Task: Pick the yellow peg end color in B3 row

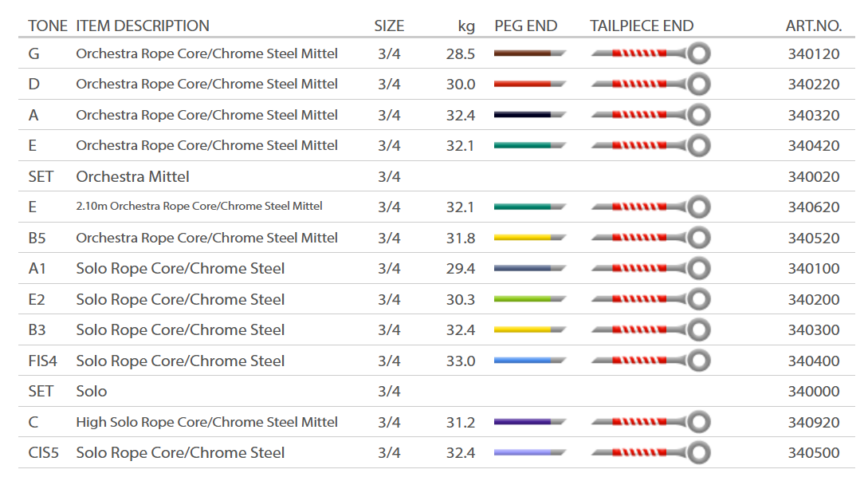Action: (529, 330)
